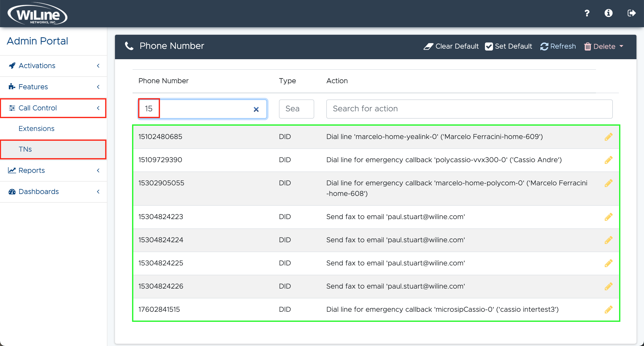The width and height of the screenshot is (644, 346).
Task: Select phone number 17602841515
Action: pos(159,309)
